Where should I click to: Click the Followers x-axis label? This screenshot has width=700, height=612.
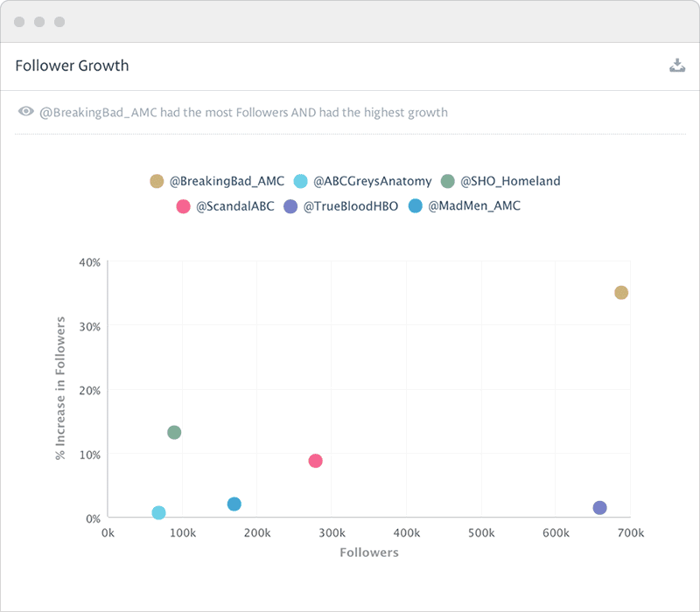click(x=368, y=553)
